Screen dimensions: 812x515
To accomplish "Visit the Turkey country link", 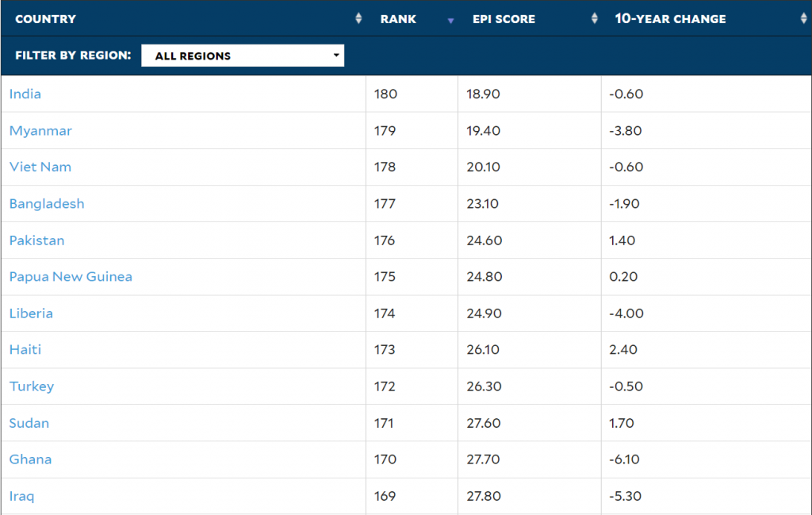I will coord(32,386).
